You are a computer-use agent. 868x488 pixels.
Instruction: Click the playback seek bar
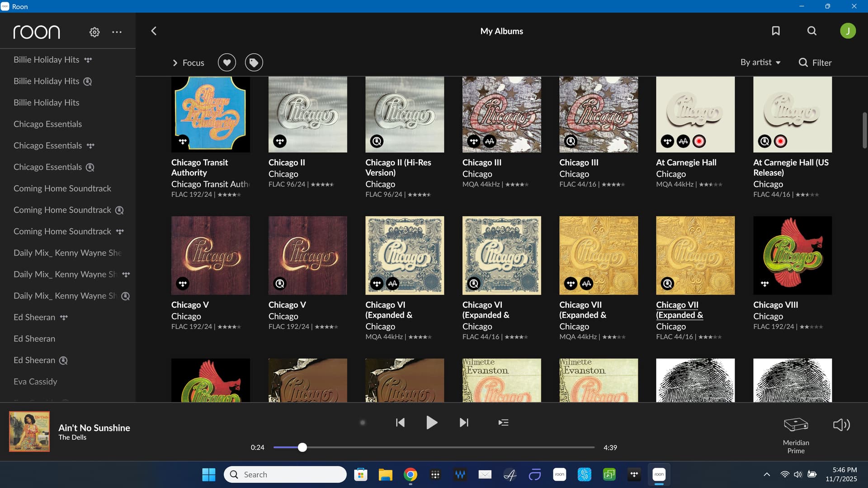434,447
